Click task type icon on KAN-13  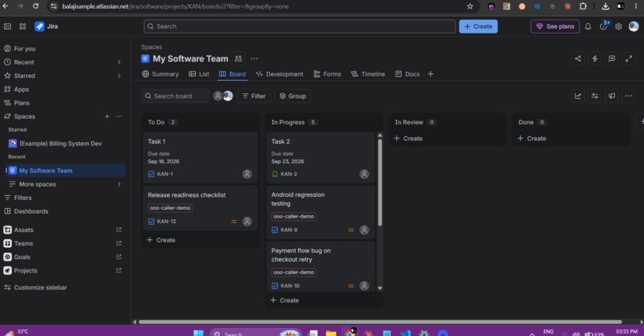151,222
